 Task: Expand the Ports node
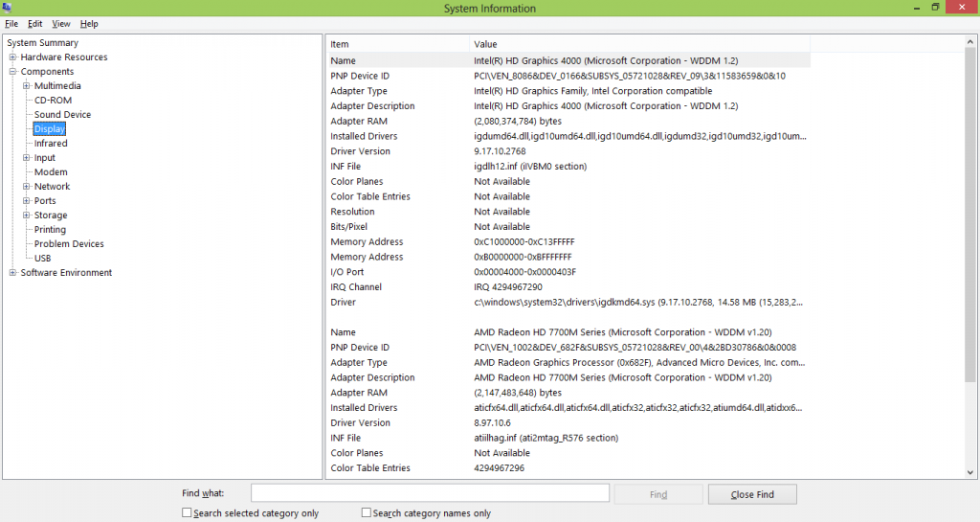[x=26, y=201]
